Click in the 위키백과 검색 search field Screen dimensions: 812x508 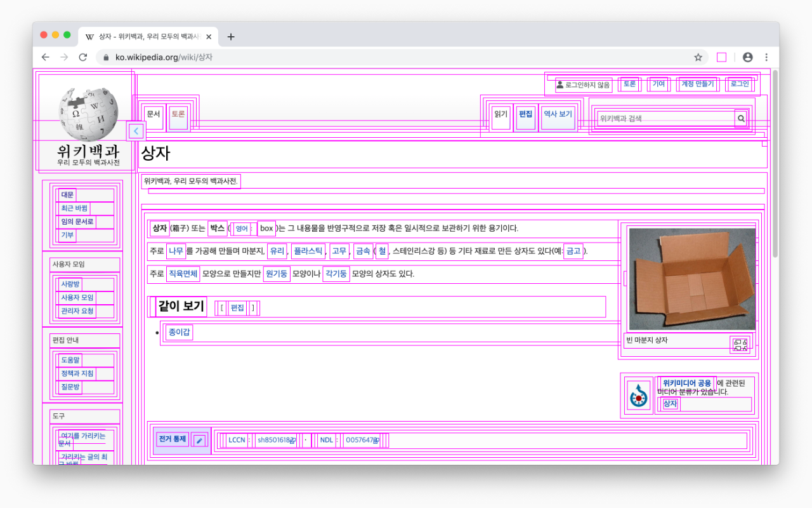click(x=665, y=118)
